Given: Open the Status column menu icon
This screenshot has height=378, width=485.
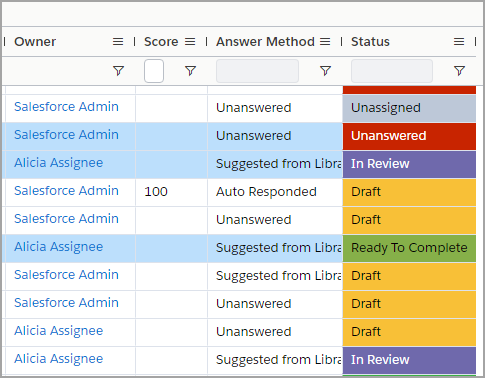Looking at the screenshot, I should [459, 42].
